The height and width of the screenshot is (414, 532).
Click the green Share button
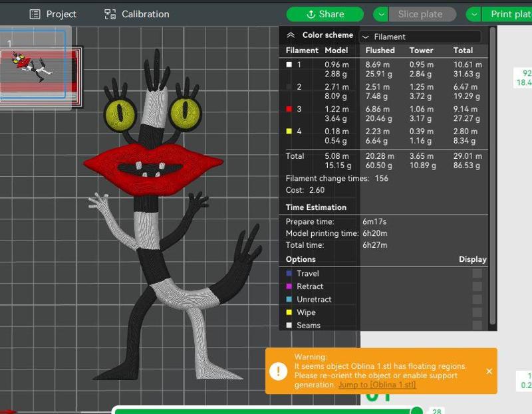tap(325, 14)
